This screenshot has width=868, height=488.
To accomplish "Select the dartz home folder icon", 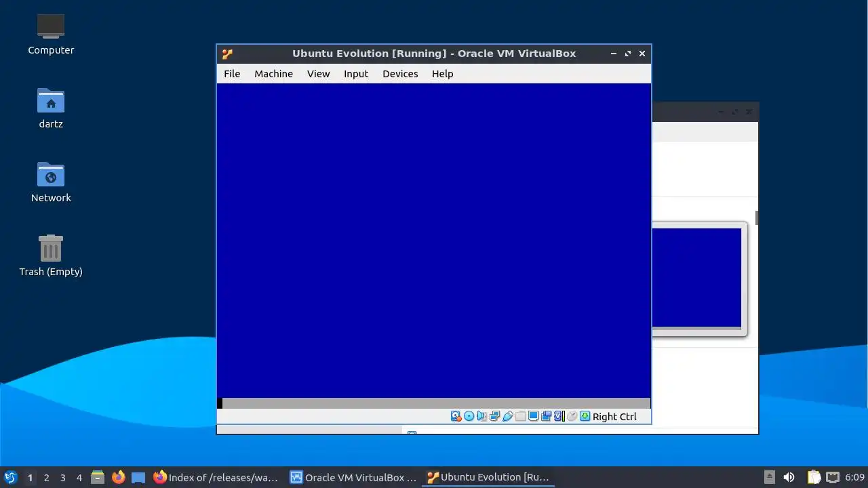I will (x=51, y=108).
